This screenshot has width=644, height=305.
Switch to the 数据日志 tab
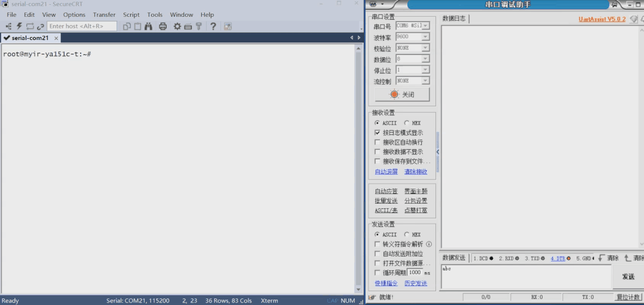click(454, 19)
